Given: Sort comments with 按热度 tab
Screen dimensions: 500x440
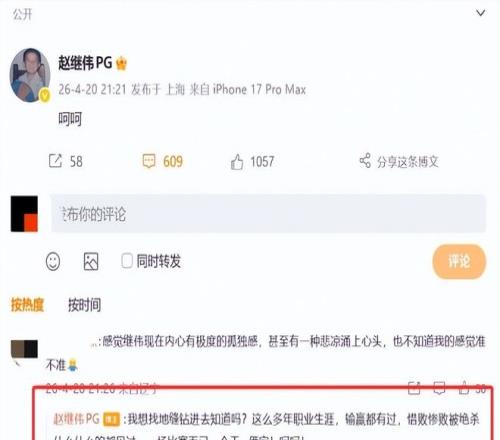Looking at the screenshot, I should tap(27, 304).
